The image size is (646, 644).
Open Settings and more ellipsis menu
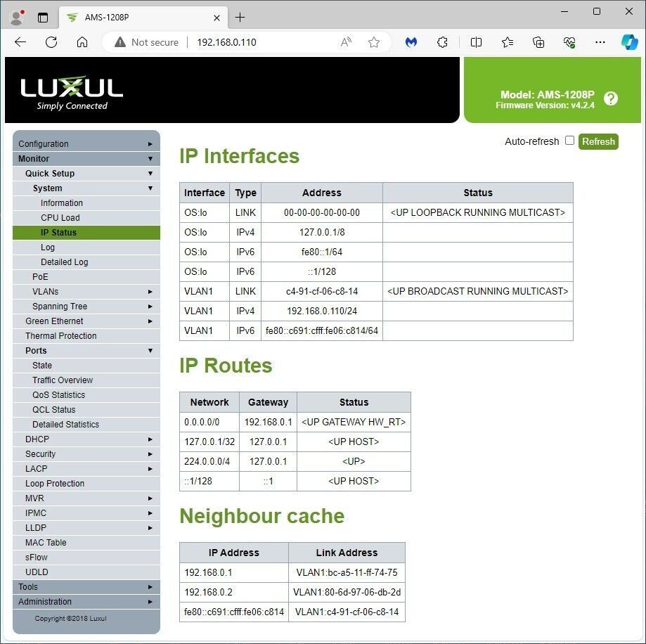[600, 42]
